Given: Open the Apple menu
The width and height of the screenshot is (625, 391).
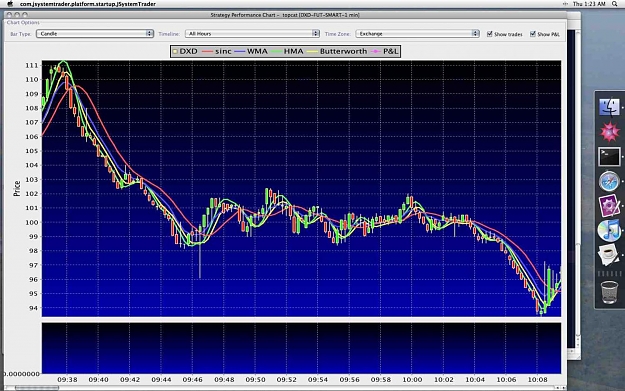Looking at the screenshot, I should 10,4.
